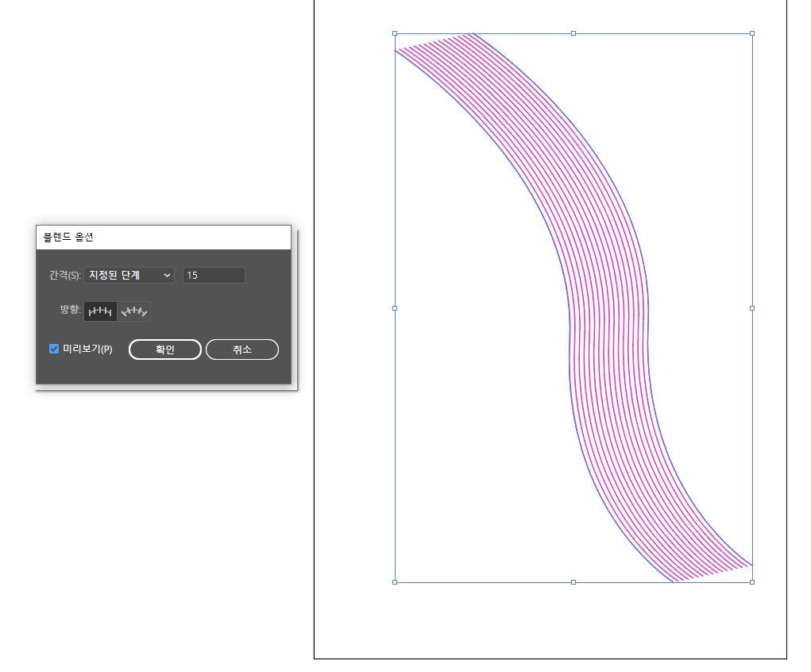
Task: Cancel with the 취소 button
Action: click(x=242, y=350)
